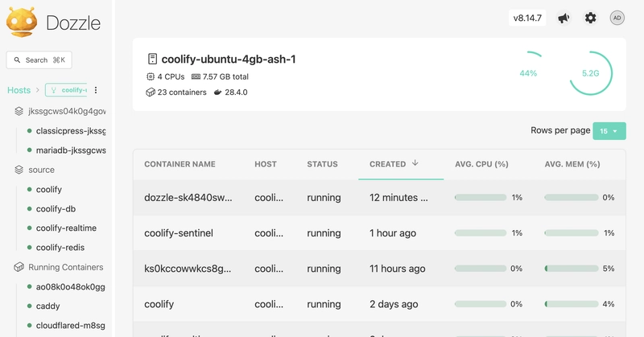Click the v8.14.7 version badge

click(528, 18)
